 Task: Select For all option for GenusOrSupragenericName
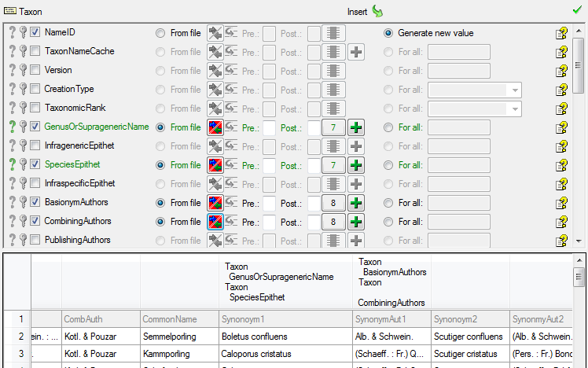388,127
